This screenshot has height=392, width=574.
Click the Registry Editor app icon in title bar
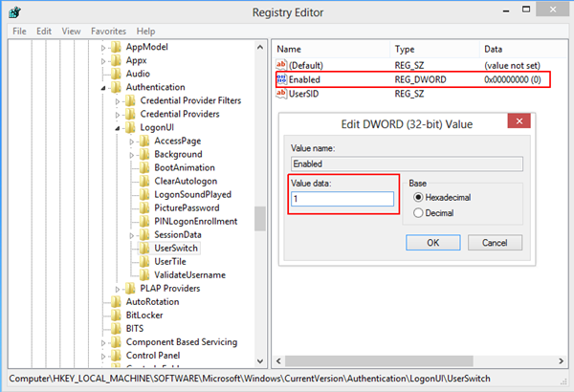[x=12, y=11]
